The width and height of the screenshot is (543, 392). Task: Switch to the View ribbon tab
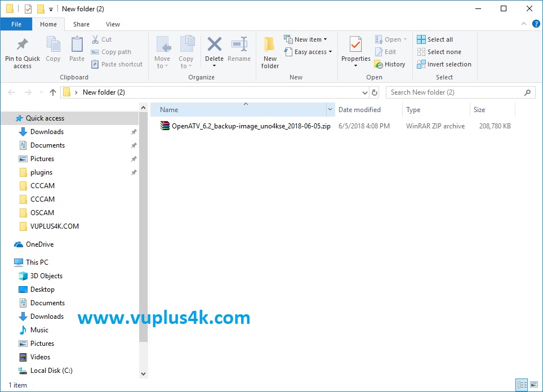click(x=113, y=24)
